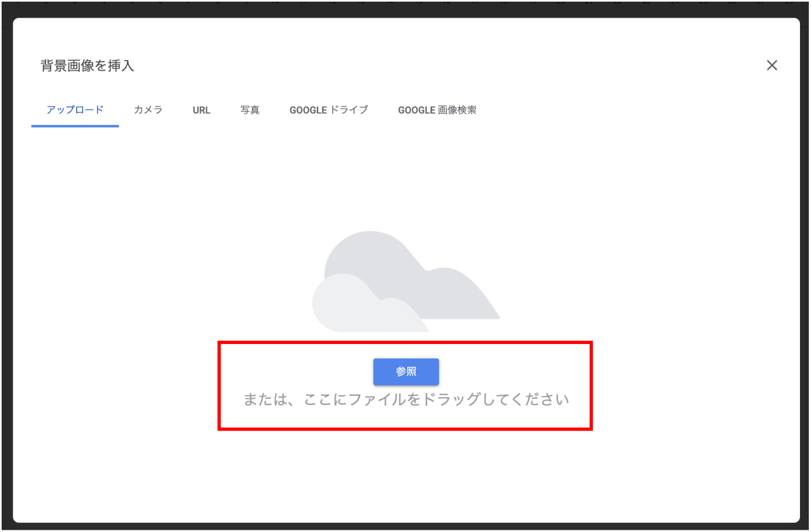
Task: Switch to GOOGLE 画像検索 tab
Action: click(437, 110)
